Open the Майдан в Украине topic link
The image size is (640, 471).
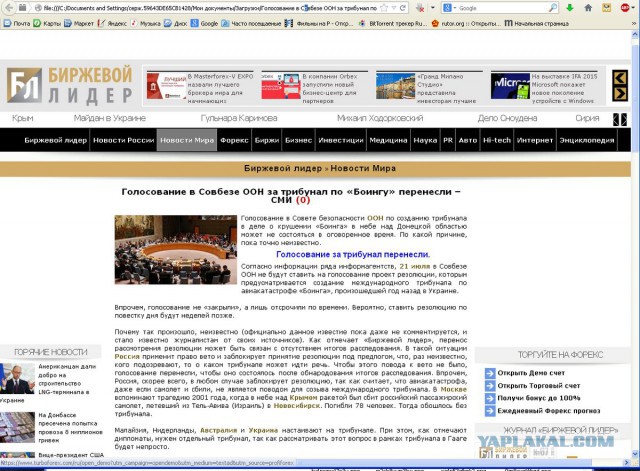pos(110,118)
